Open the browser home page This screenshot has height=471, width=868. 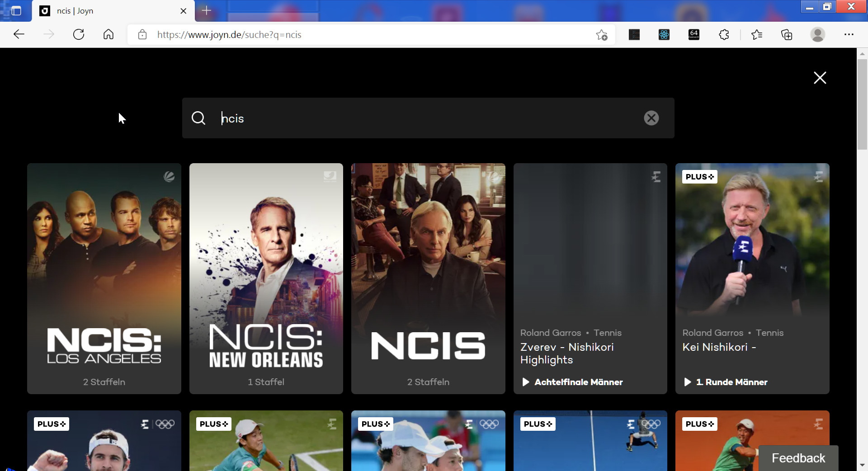pos(108,34)
